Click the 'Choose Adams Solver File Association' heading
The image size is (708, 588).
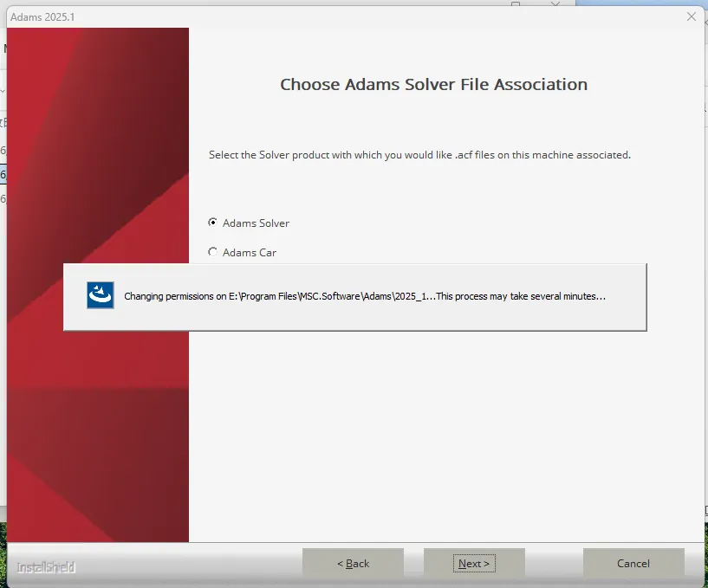click(434, 84)
